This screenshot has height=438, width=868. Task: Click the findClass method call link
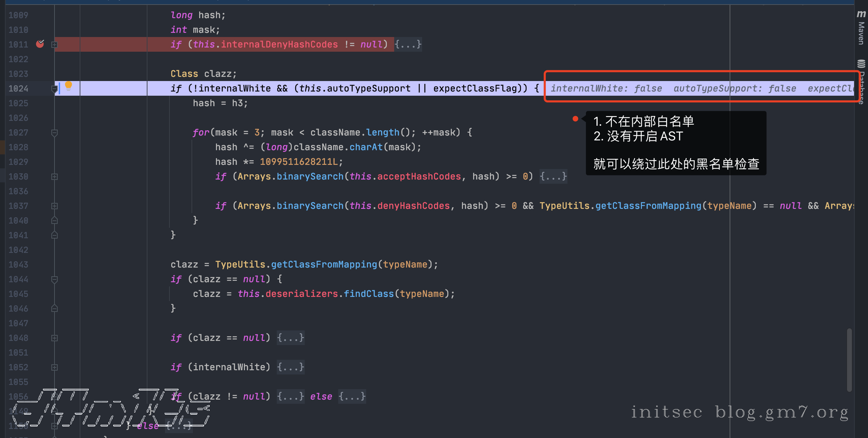(x=369, y=294)
